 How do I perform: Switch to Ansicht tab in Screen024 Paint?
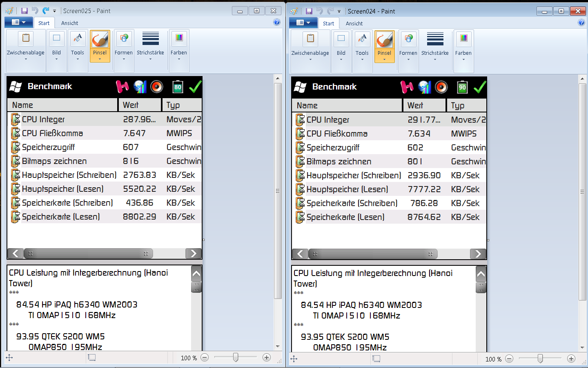point(354,23)
